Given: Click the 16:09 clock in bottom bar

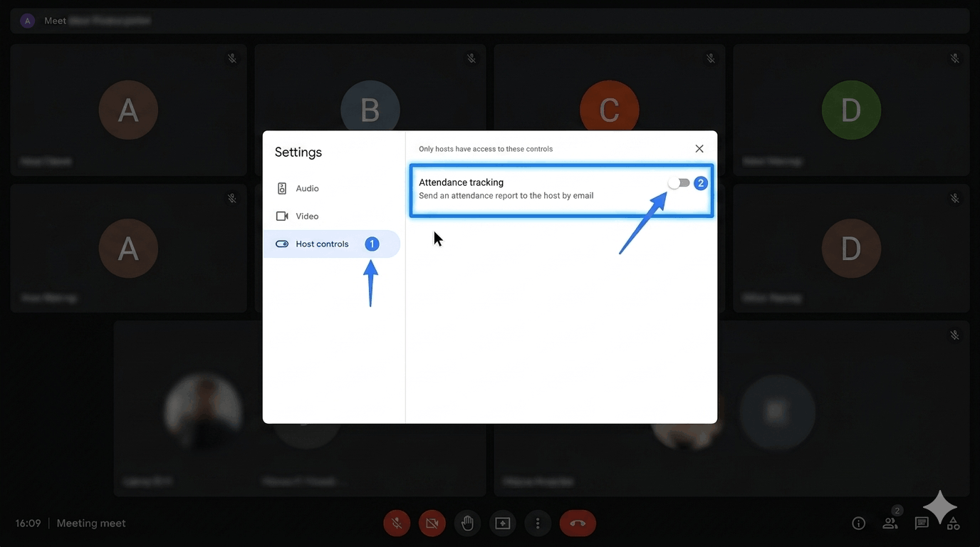Looking at the screenshot, I should pyautogui.click(x=28, y=523).
